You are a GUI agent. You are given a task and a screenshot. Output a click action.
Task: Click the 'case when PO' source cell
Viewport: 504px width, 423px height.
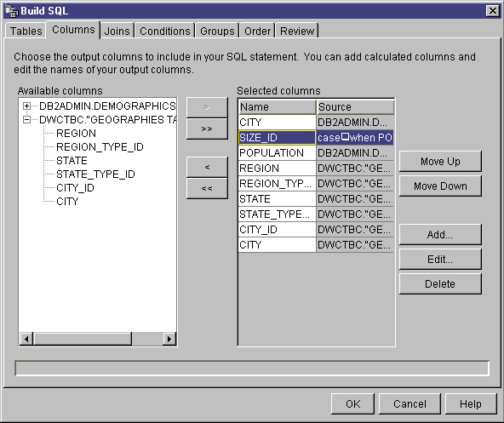(x=355, y=138)
